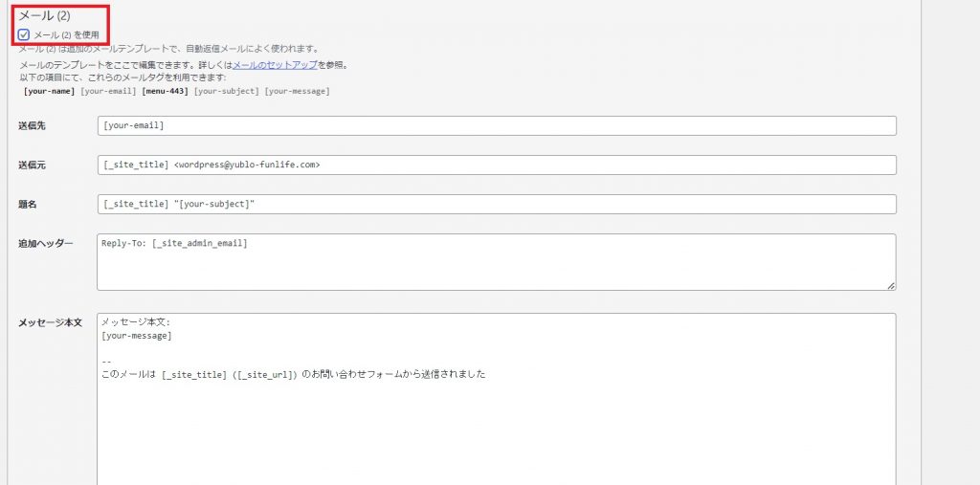Click the メッセージ本文 field label

50,322
